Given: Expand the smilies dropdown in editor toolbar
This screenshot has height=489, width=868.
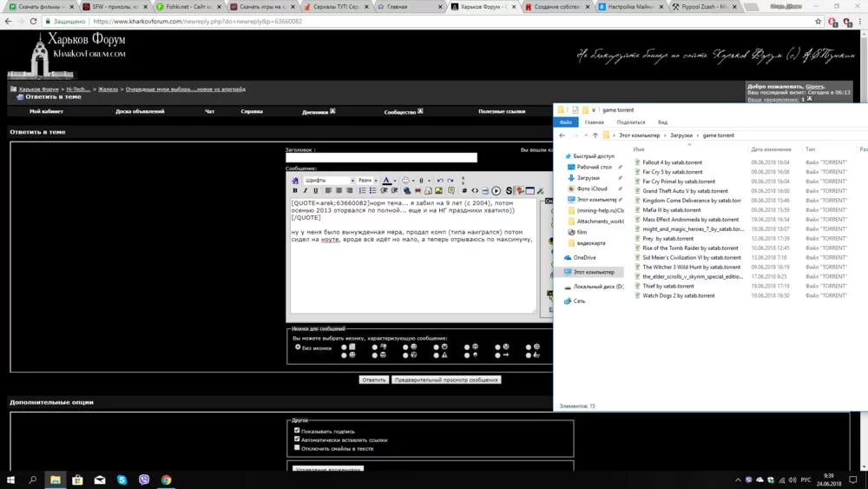Looking at the screenshot, I should (413, 181).
